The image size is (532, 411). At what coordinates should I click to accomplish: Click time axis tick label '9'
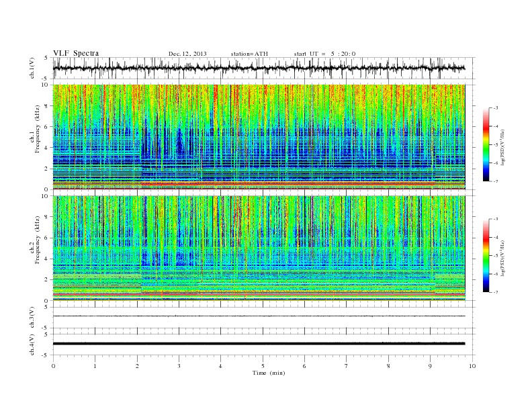(x=430, y=366)
